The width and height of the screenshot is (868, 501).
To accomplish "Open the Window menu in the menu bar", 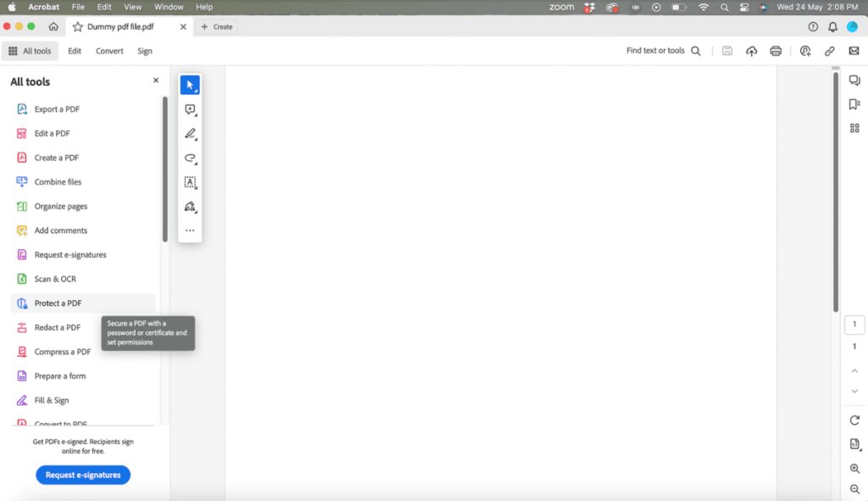I will coord(168,7).
